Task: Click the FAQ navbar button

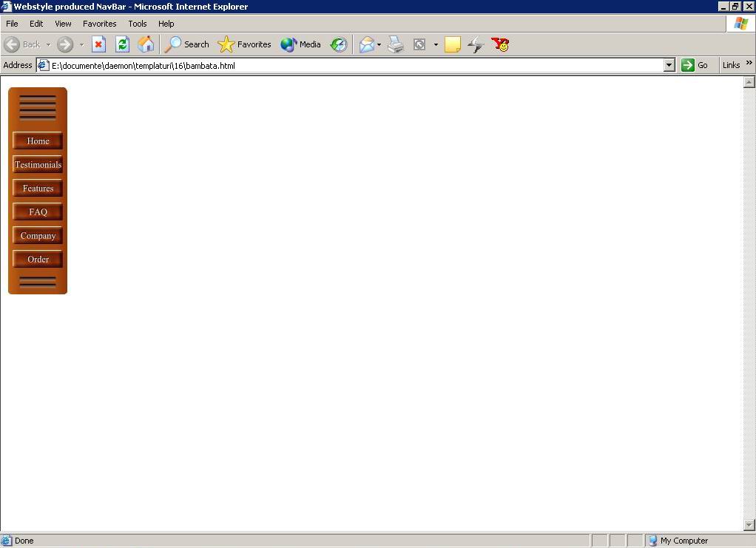Action: [38, 212]
